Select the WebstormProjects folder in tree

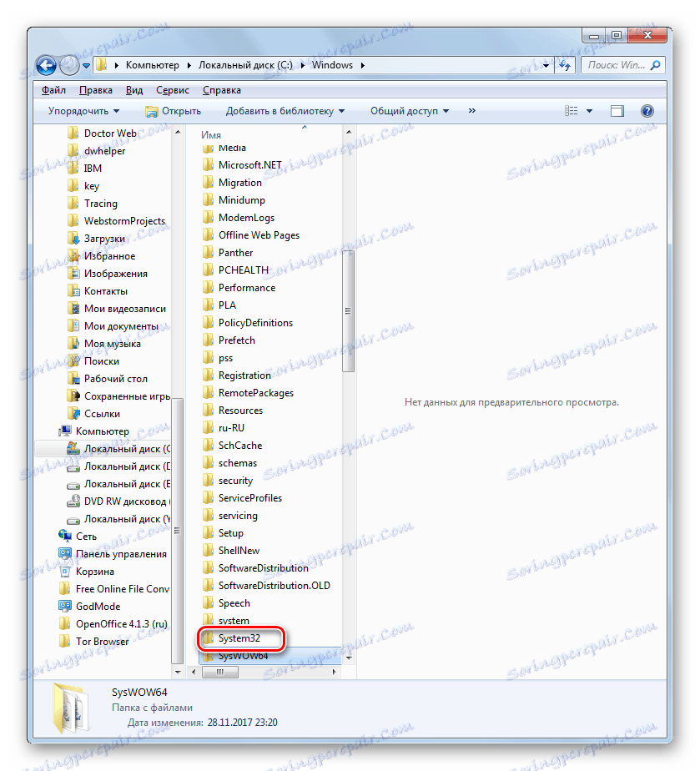point(116,221)
